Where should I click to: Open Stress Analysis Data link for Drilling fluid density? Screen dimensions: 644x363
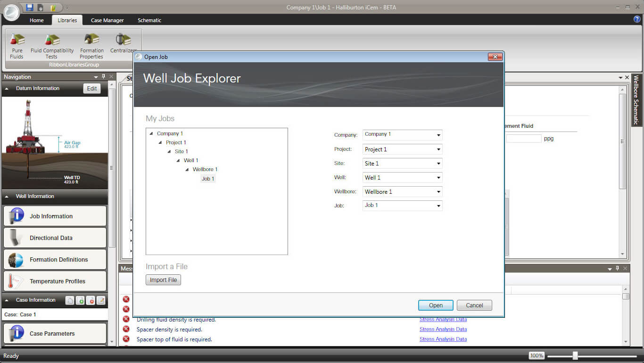point(443,319)
